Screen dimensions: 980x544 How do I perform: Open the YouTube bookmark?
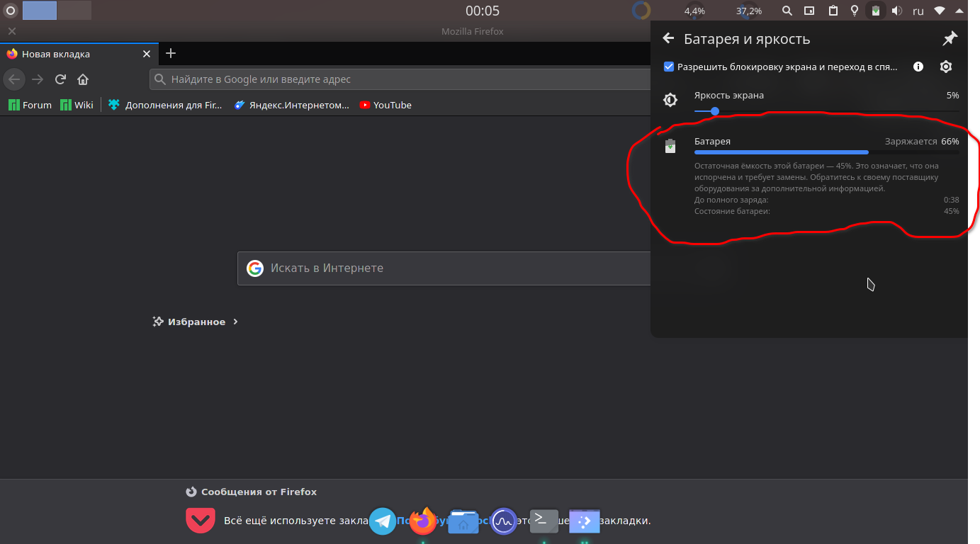385,105
